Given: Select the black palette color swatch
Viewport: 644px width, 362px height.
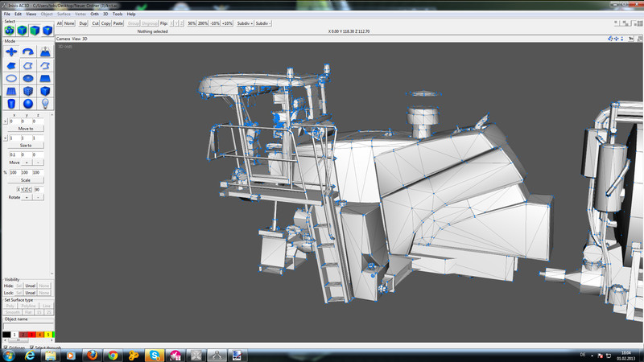Looking at the screenshot, I should point(6,335).
